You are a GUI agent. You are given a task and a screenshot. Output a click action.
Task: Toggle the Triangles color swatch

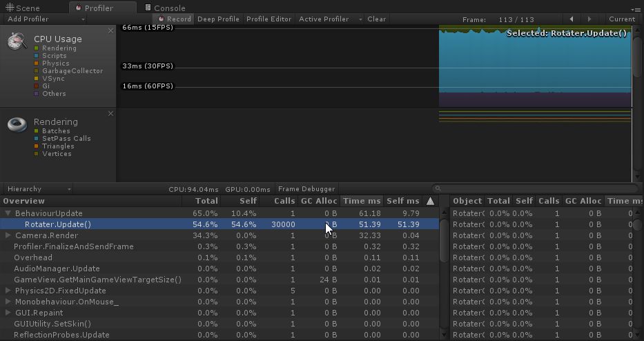click(37, 146)
